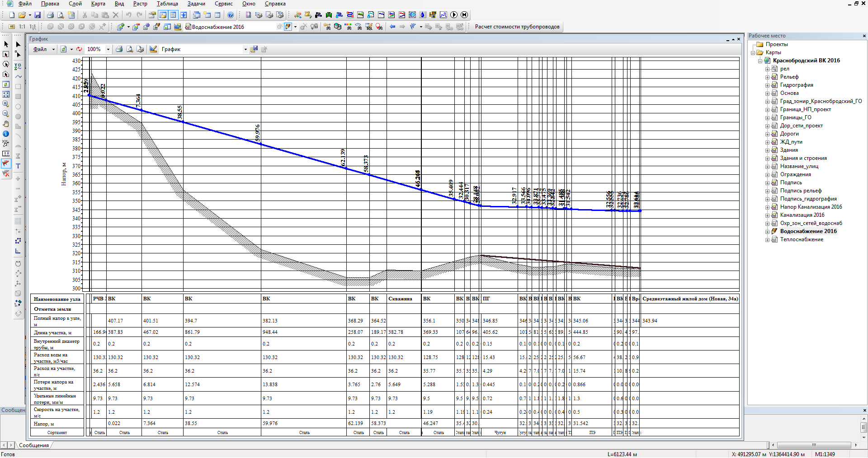This screenshot has width=868, height=458.
Task: Toggle the Канализация 2016 layer icon
Action: click(774, 215)
